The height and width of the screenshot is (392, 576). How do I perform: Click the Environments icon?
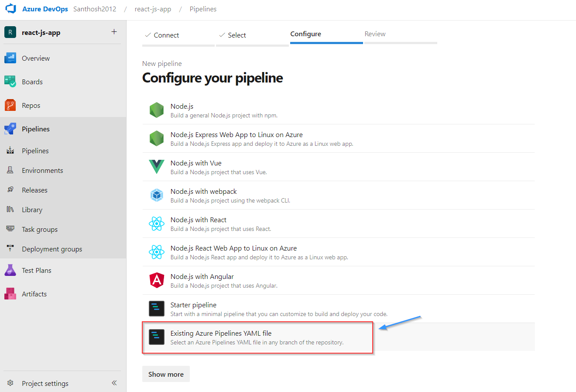tap(10, 170)
